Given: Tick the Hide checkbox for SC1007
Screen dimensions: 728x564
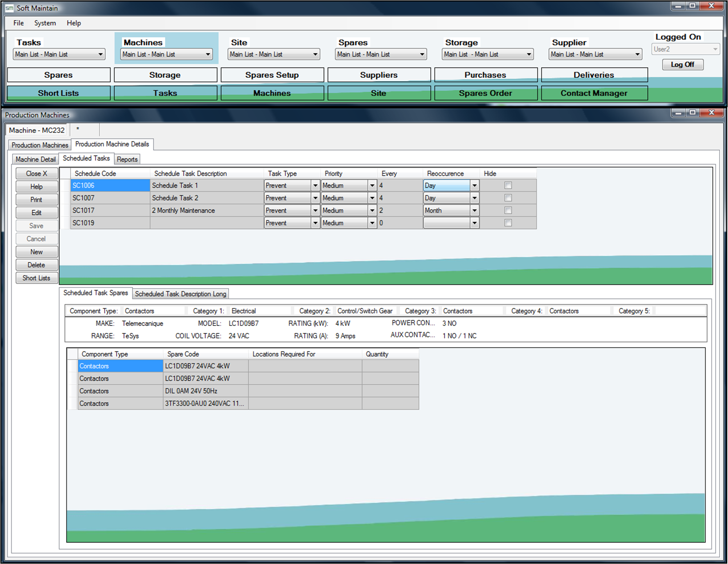Looking at the screenshot, I should point(508,198).
